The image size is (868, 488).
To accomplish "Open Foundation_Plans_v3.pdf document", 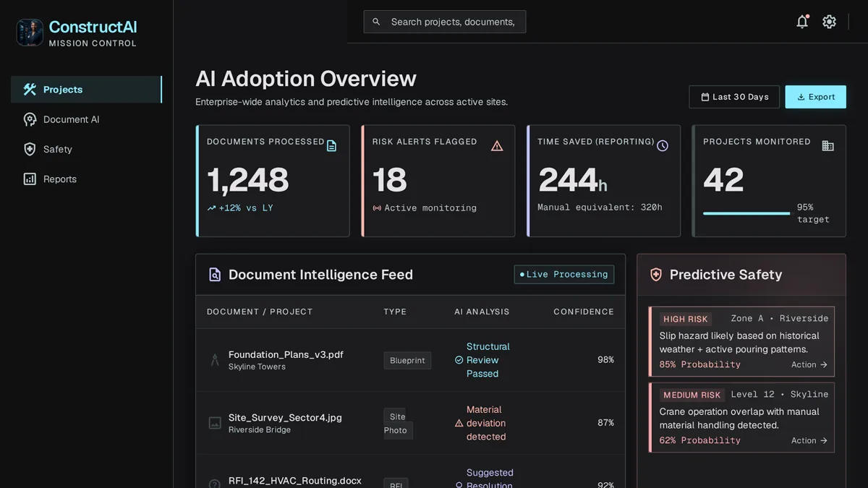I will point(286,354).
